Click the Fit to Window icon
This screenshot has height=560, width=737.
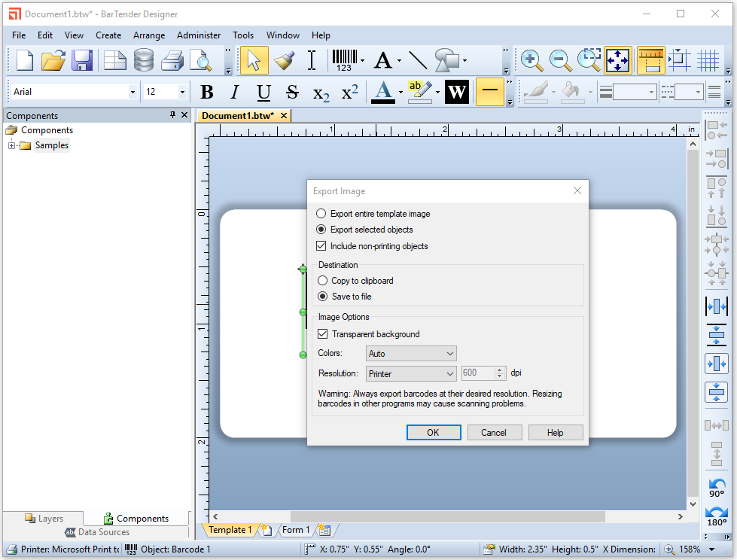(617, 60)
